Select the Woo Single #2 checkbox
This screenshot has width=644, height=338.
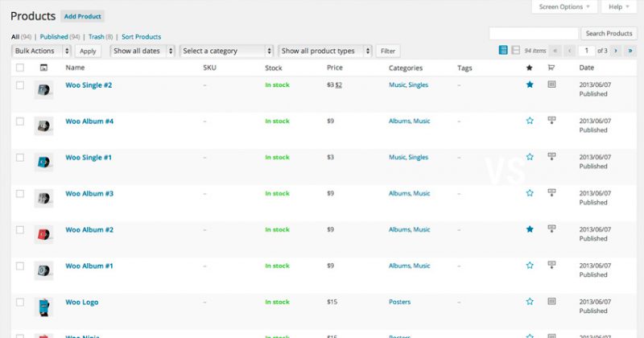pos(19,85)
